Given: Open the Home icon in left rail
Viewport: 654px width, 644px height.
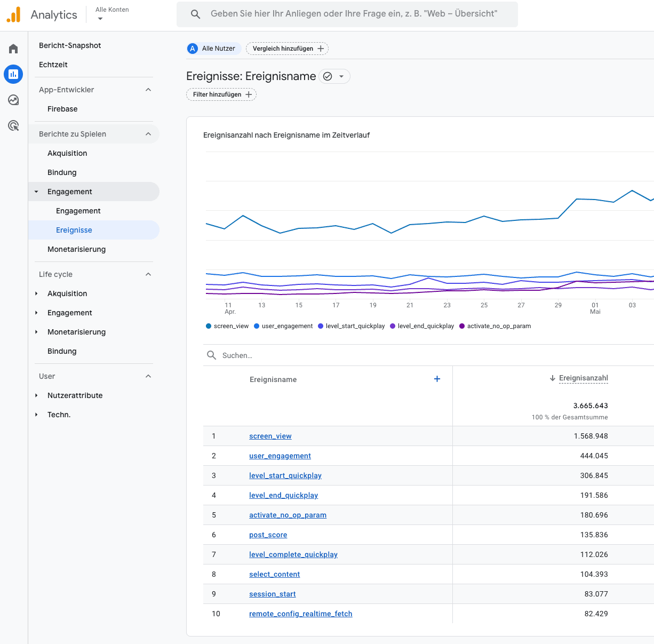Looking at the screenshot, I should pos(13,49).
